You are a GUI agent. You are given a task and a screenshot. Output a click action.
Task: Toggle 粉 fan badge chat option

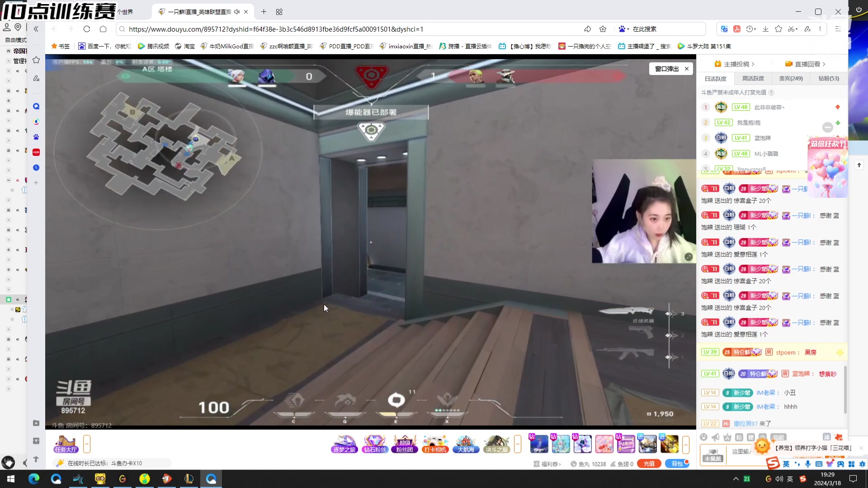point(739,437)
